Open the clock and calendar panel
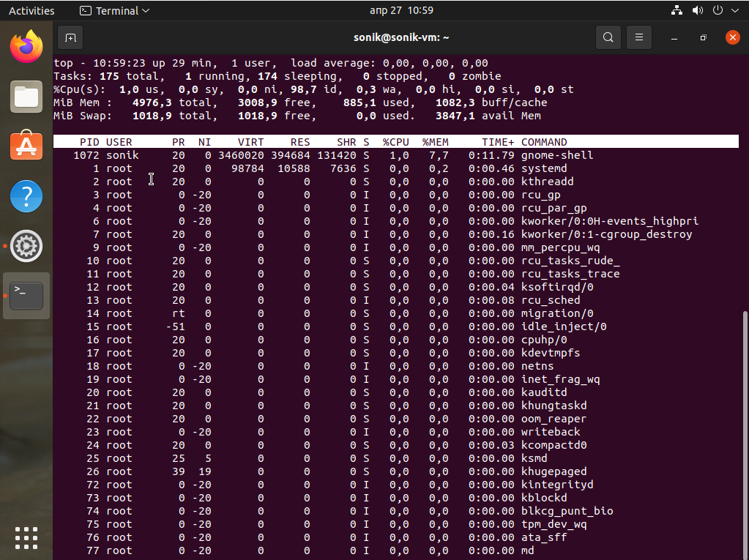This screenshot has height=560, width=749. (401, 10)
